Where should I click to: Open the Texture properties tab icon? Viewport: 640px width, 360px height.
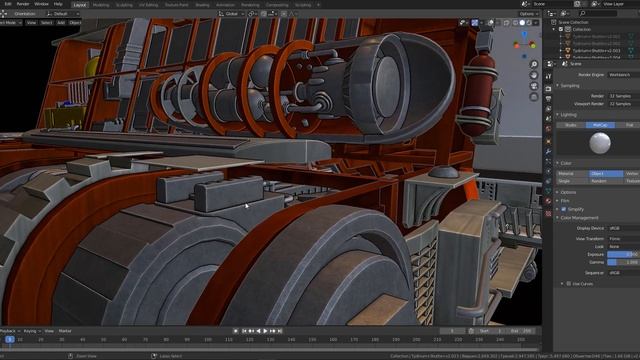(549, 213)
